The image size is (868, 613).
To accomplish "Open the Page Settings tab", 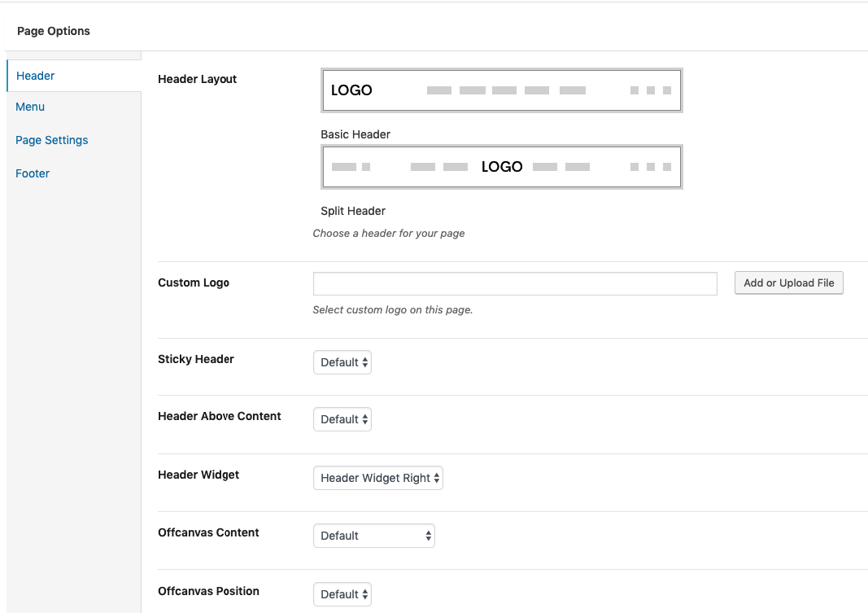I will [x=51, y=140].
